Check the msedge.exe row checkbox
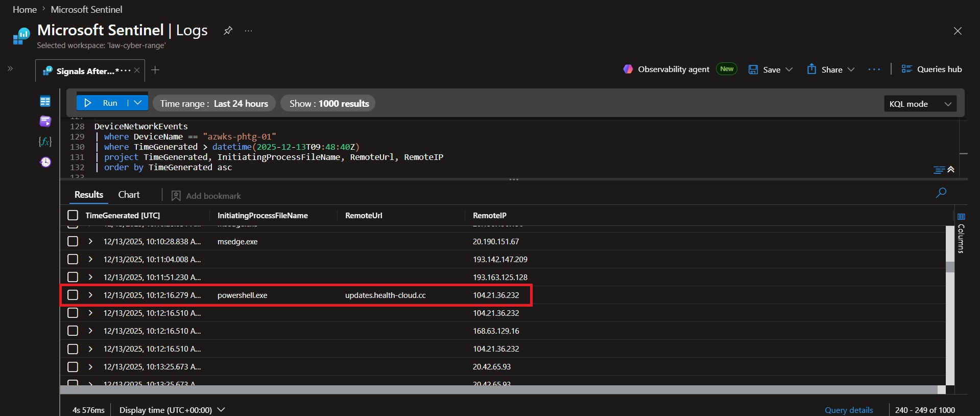980x416 pixels. pyautogui.click(x=73, y=241)
